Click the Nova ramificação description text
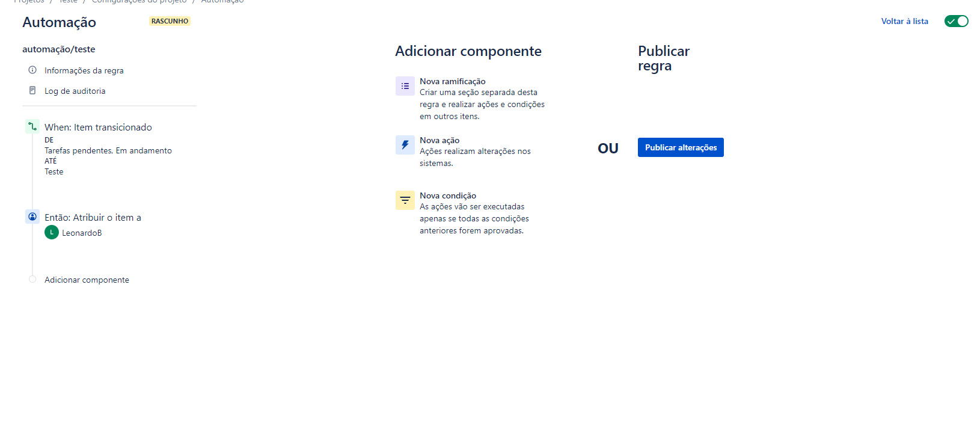This screenshot has height=421, width=980. point(482,104)
